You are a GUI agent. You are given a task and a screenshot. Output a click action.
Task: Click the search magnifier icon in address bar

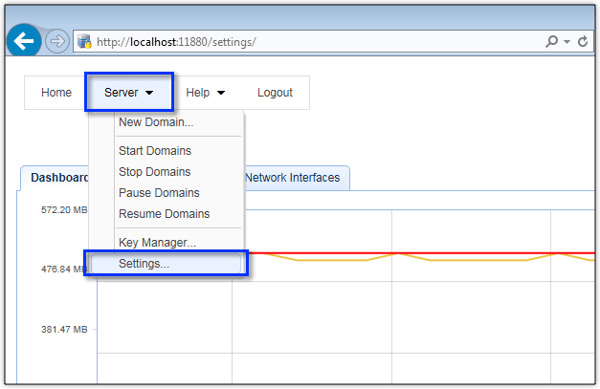point(551,41)
